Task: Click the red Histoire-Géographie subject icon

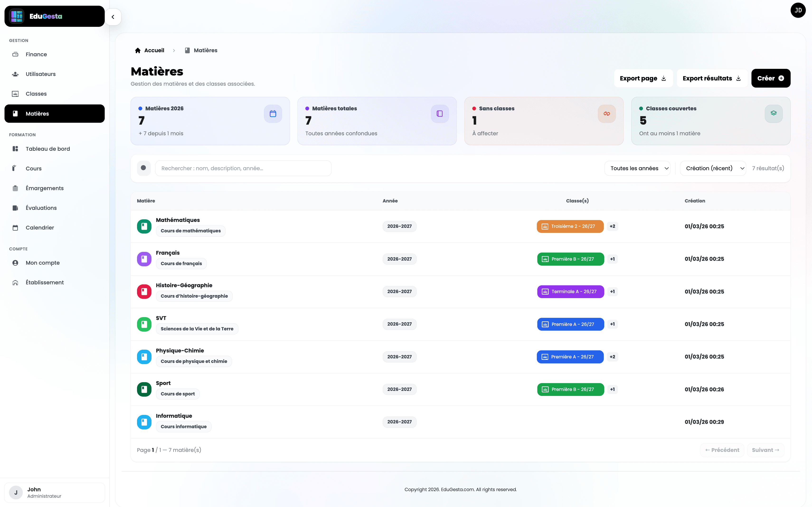Action: pyautogui.click(x=144, y=291)
